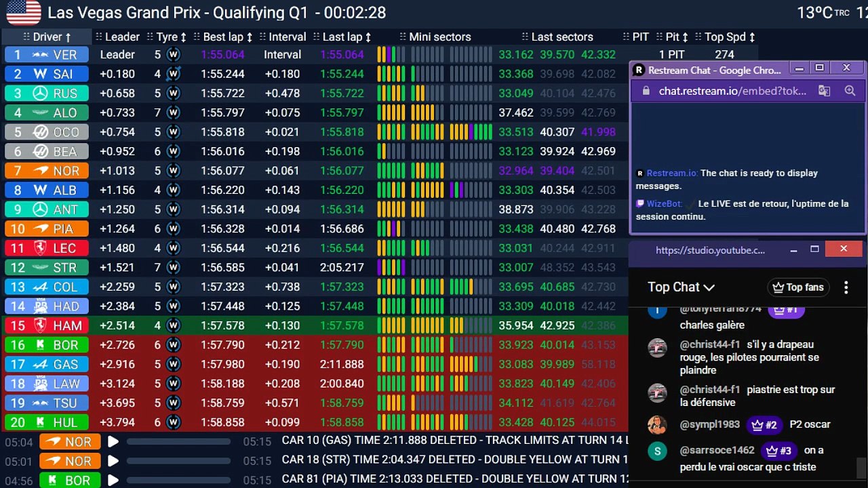
Task: Click tyre compound icon in NOR row
Action: 174,171
